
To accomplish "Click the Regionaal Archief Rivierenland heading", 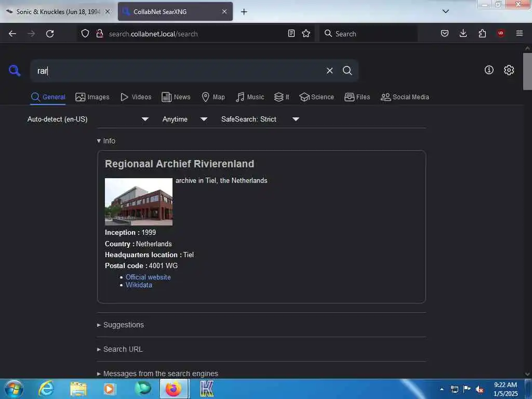I will (x=179, y=164).
